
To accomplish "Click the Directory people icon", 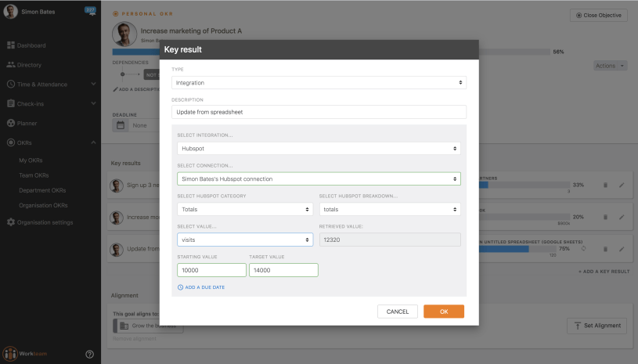I will coord(11,65).
